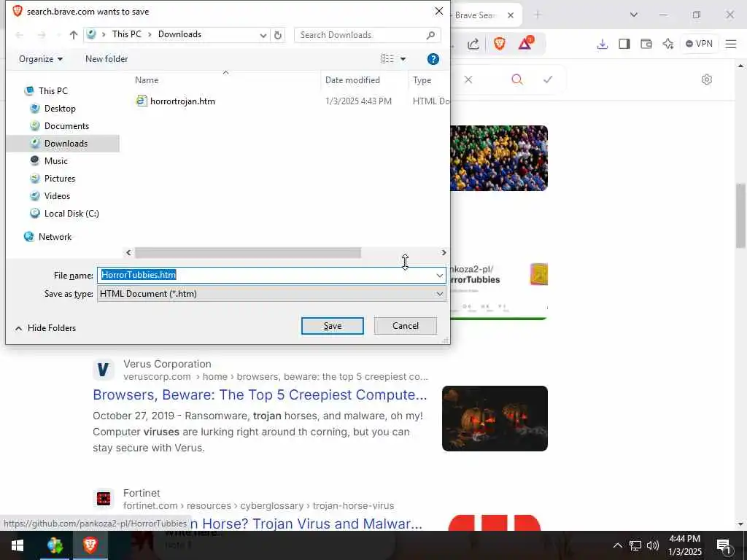Sort by the Type column header

(422, 80)
